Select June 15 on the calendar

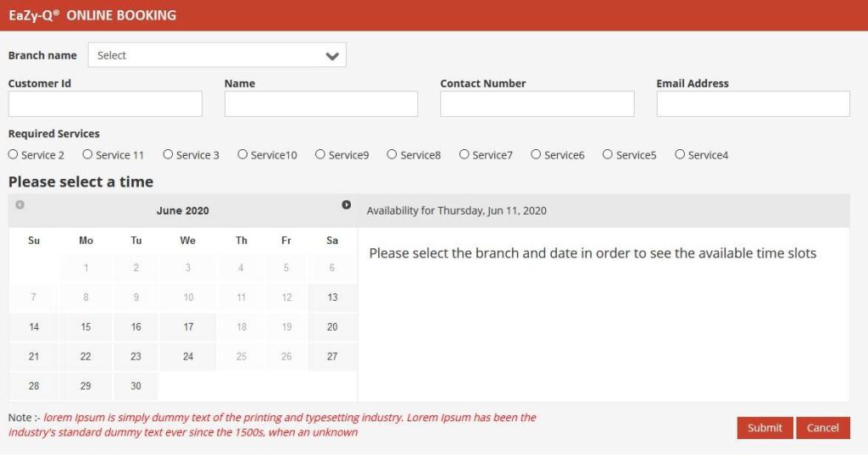pyautogui.click(x=86, y=327)
